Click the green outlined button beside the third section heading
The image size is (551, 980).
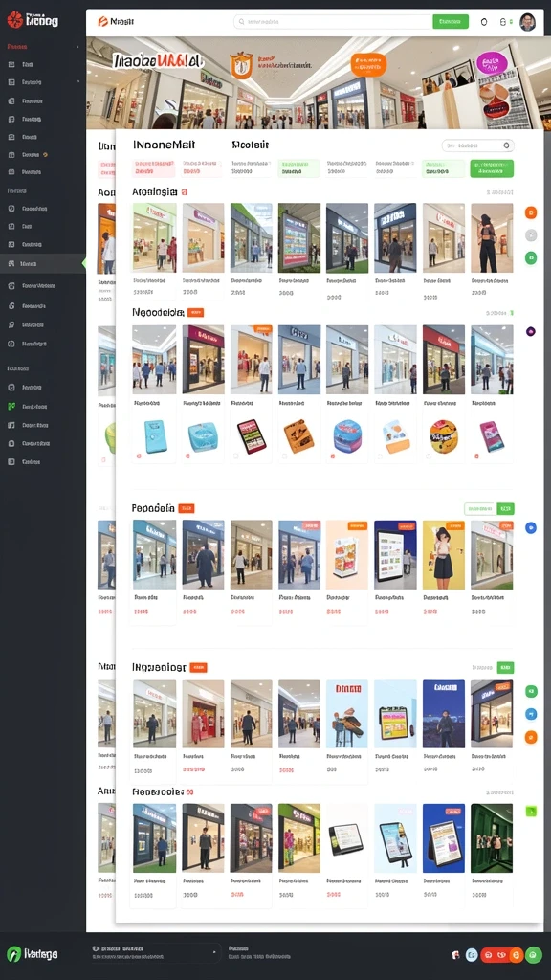[x=480, y=509]
